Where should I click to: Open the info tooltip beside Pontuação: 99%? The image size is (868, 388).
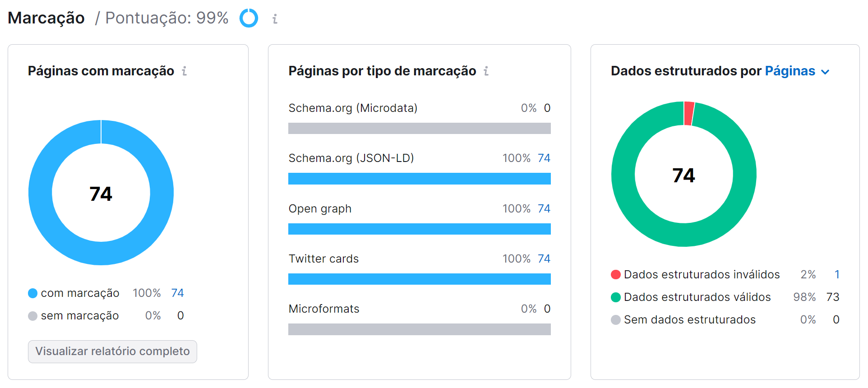tap(274, 18)
